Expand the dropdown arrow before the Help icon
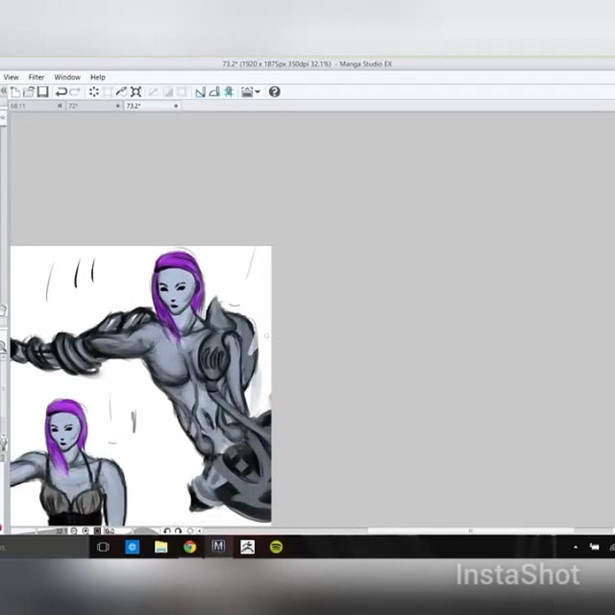 (x=258, y=92)
